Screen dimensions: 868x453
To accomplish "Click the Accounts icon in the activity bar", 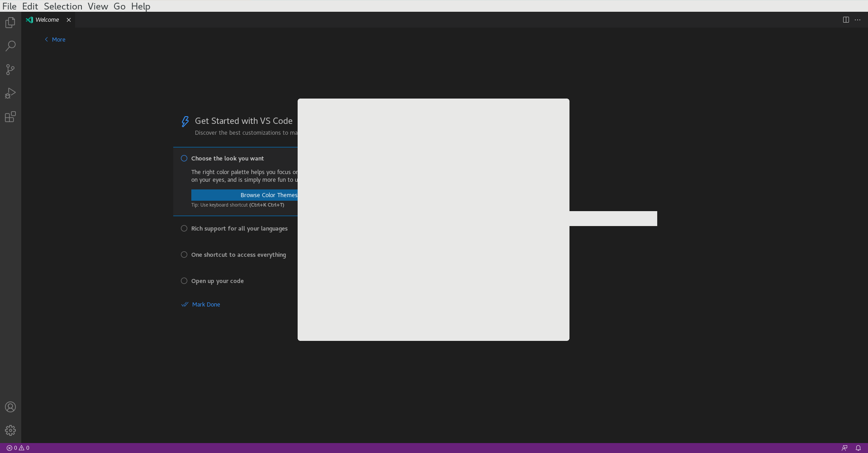I will [x=10, y=407].
